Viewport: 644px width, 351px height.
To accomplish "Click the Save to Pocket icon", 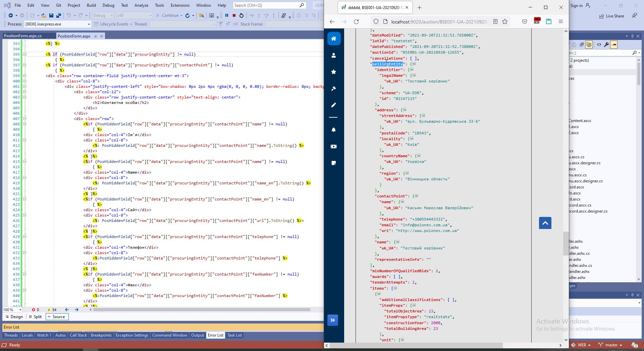I will coord(525,22).
